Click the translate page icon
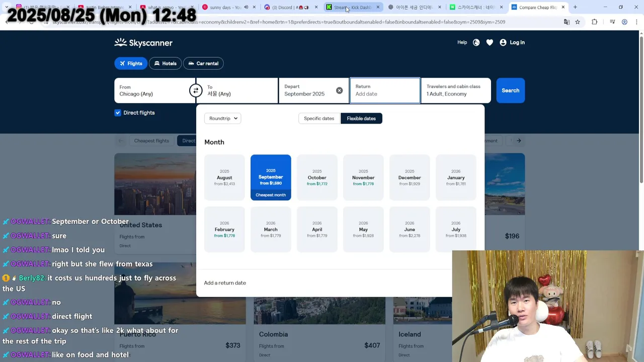This screenshot has width=644, height=362. [x=567, y=22]
